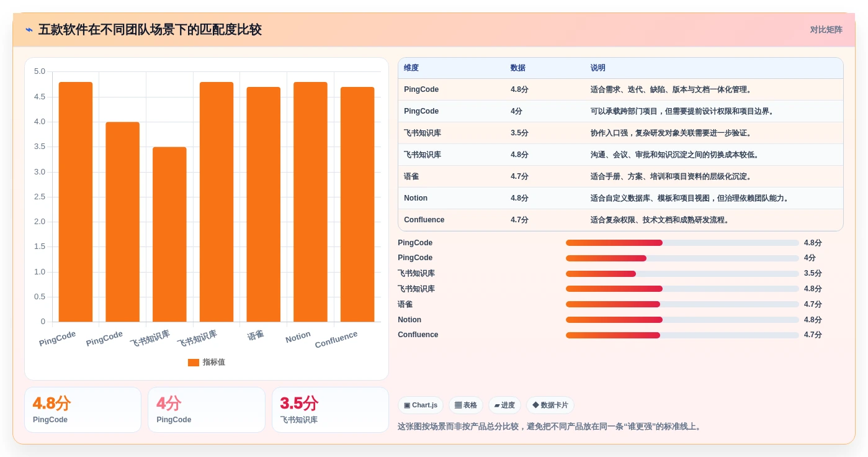Click the 5.0 y-axis tick label
Screen dimensions: 868x457
[x=40, y=71]
